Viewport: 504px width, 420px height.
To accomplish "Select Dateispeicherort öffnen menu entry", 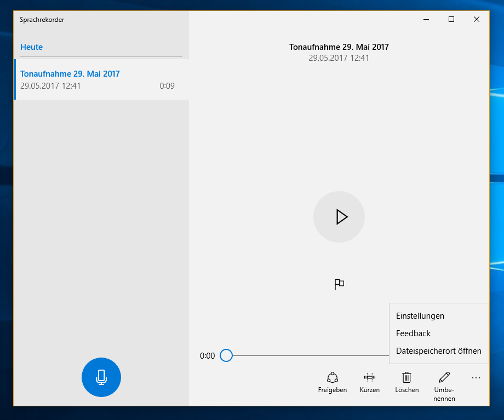I will [x=438, y=351].
